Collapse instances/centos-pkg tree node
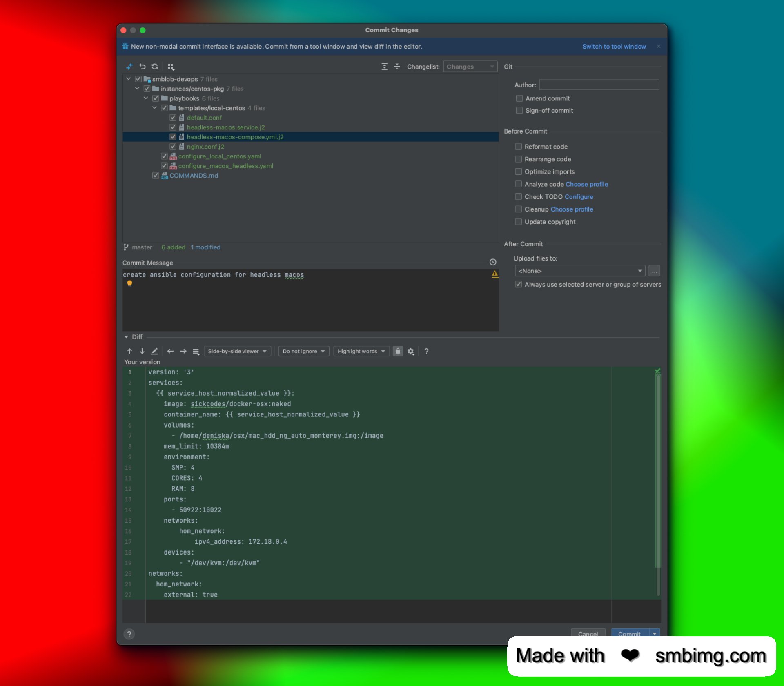 (x=137, y=89)
